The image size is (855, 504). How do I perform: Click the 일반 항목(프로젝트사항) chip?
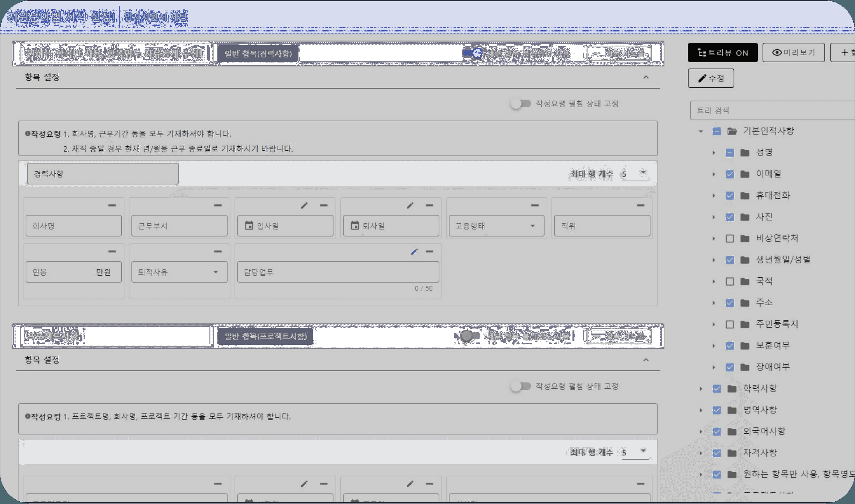tap(265, 336)
